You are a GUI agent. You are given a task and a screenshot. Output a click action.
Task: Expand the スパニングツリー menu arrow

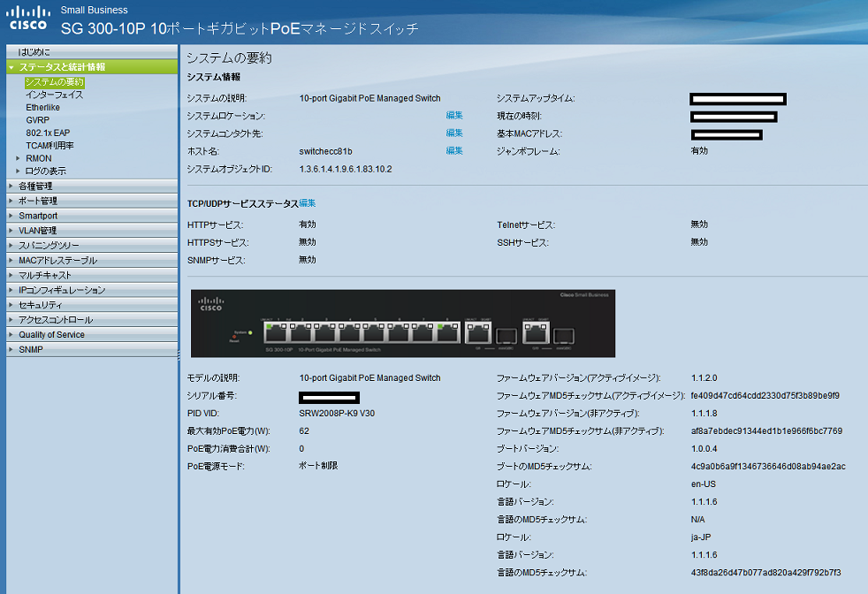pyautogui.click(x=11, y=245)
